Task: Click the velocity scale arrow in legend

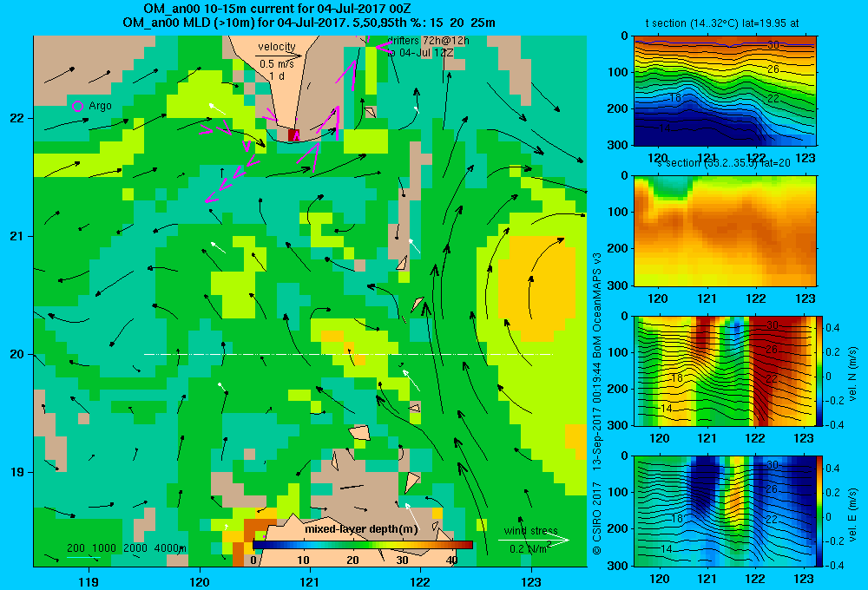Action: click(x=279, y=56)
